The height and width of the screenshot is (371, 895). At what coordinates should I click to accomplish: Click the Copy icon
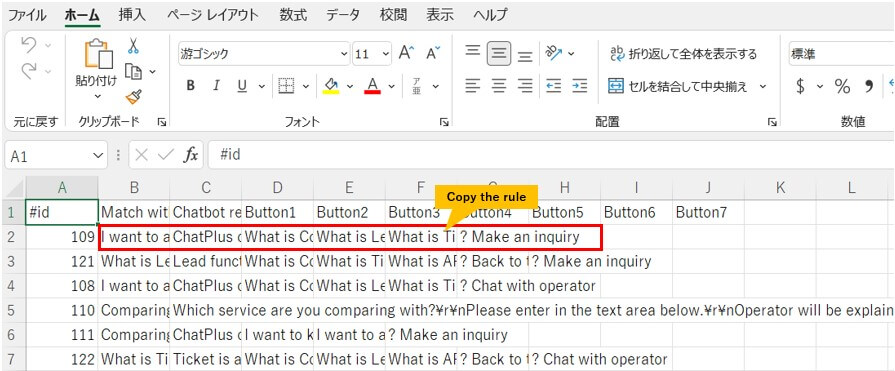click(133, 71)
